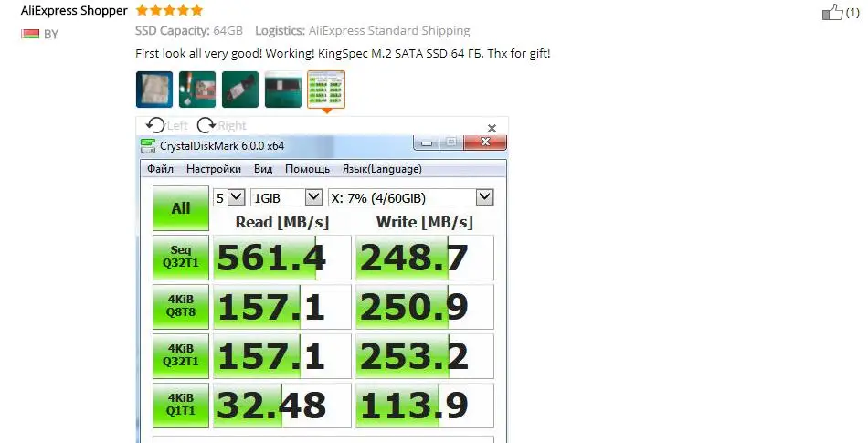Open the Помощь menu

[x=307, y=169]
